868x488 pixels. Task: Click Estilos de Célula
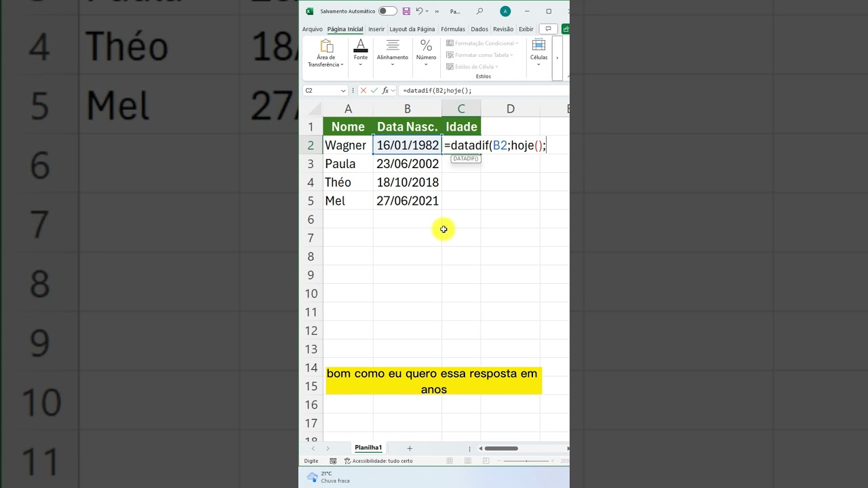click(472, 66)
